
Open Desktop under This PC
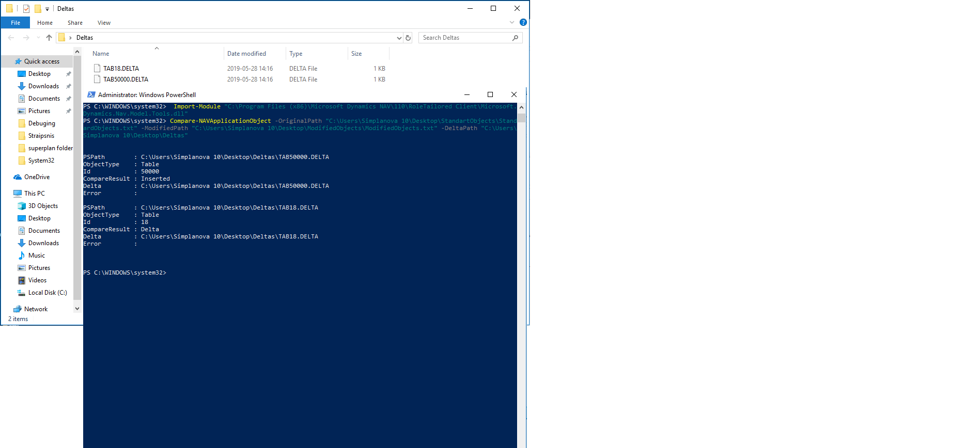39,218
